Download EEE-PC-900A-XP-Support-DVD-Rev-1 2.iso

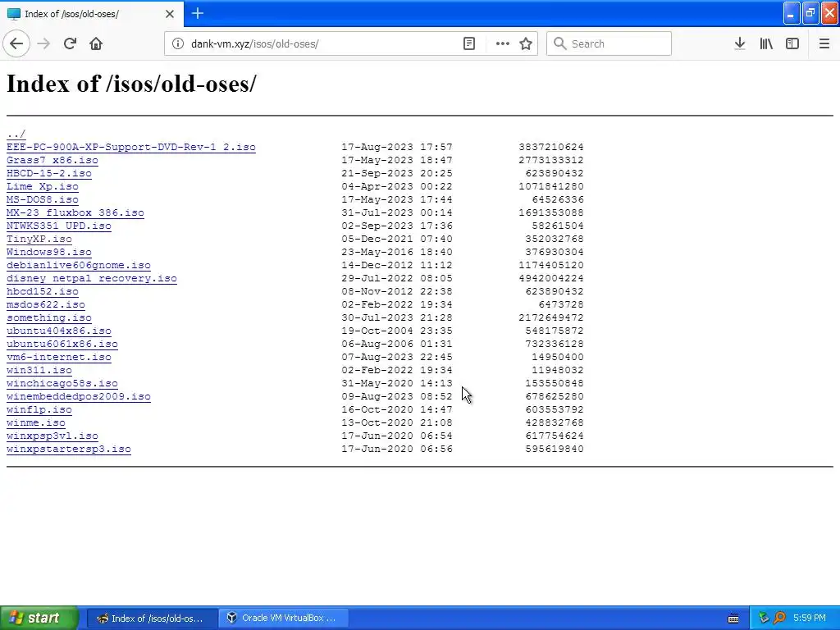[x=131, y=147]
